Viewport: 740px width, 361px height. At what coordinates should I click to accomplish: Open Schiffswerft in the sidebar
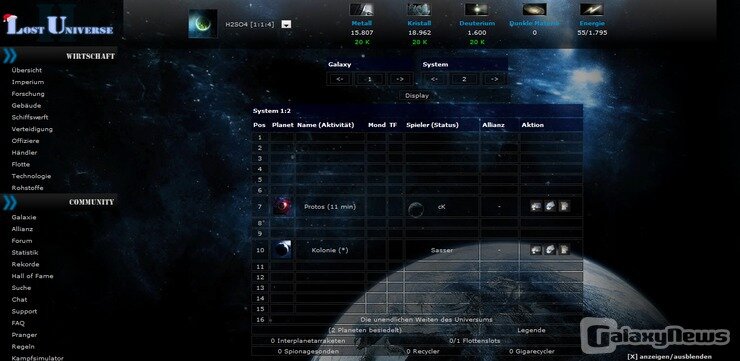point(30,117)
